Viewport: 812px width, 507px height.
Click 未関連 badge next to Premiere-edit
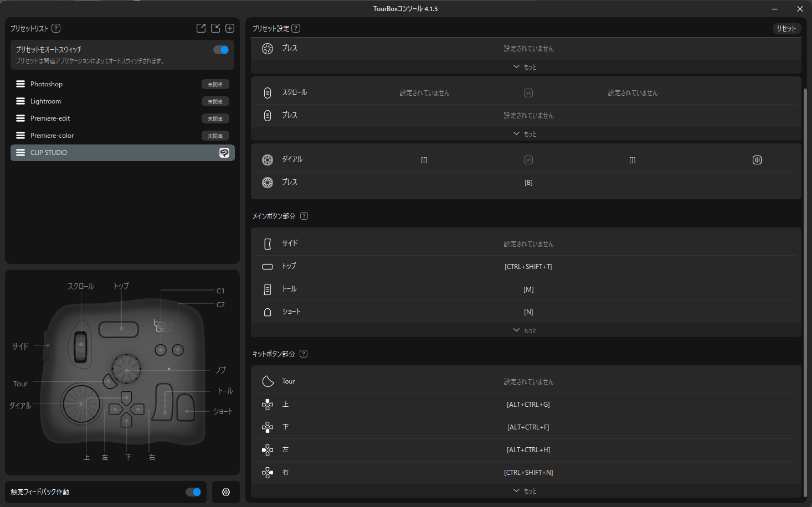click(215, 119)
